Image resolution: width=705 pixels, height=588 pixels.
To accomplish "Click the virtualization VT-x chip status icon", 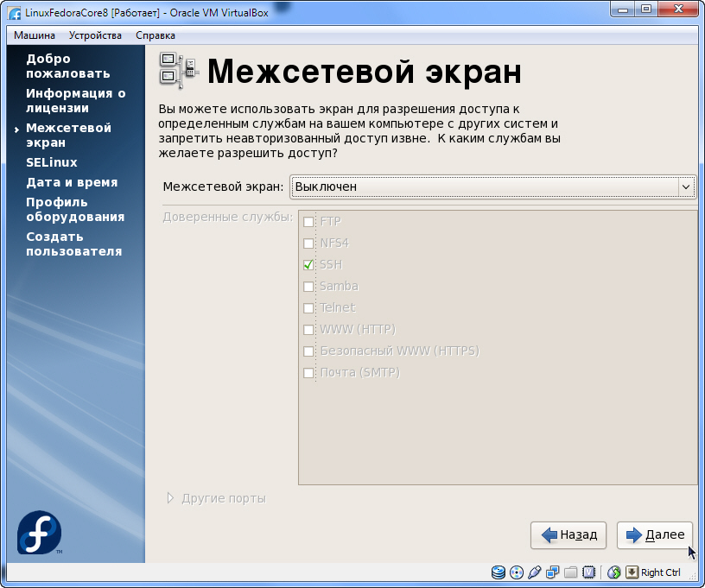I will tap(588, 572).
